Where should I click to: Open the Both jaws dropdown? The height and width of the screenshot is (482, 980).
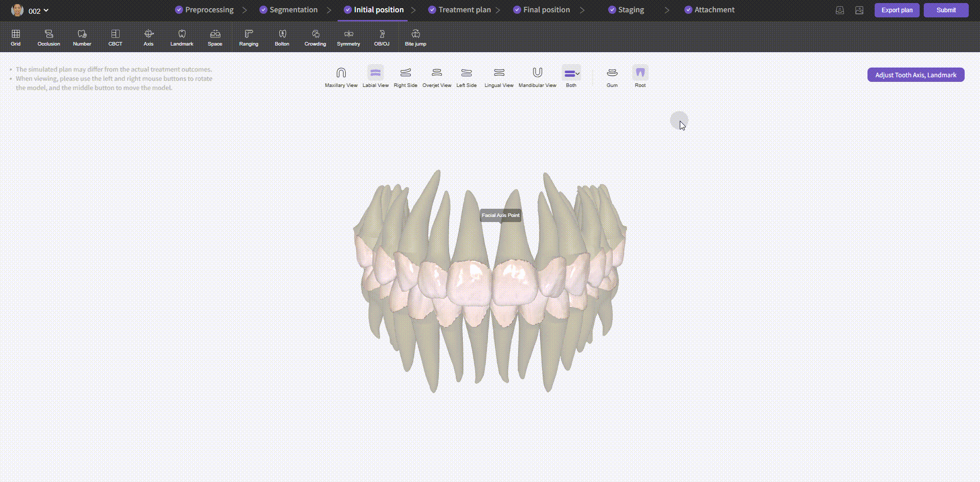tap(571, 77)
